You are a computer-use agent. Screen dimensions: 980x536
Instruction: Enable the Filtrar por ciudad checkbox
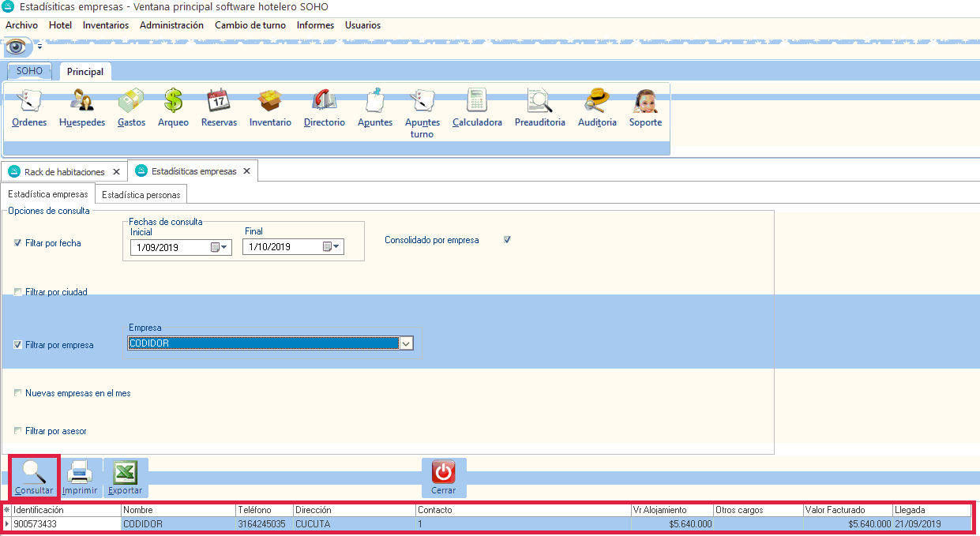coord(18,292)
